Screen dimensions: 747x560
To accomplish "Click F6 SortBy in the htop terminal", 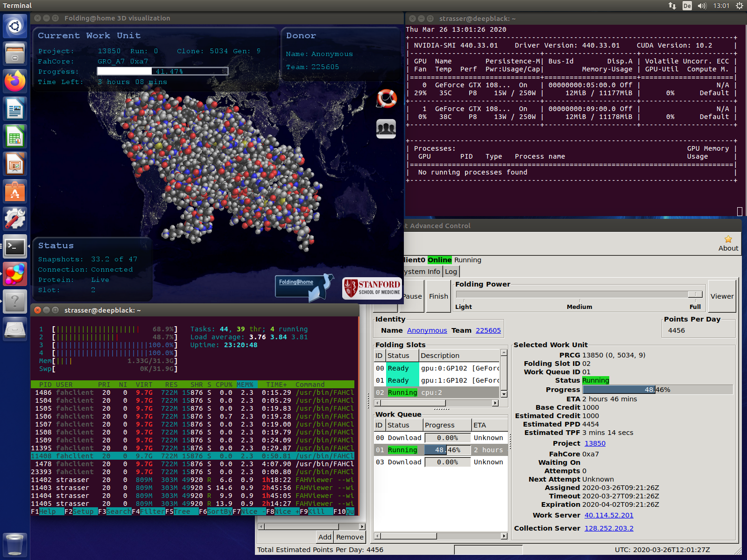I will (x=215, y=511).
